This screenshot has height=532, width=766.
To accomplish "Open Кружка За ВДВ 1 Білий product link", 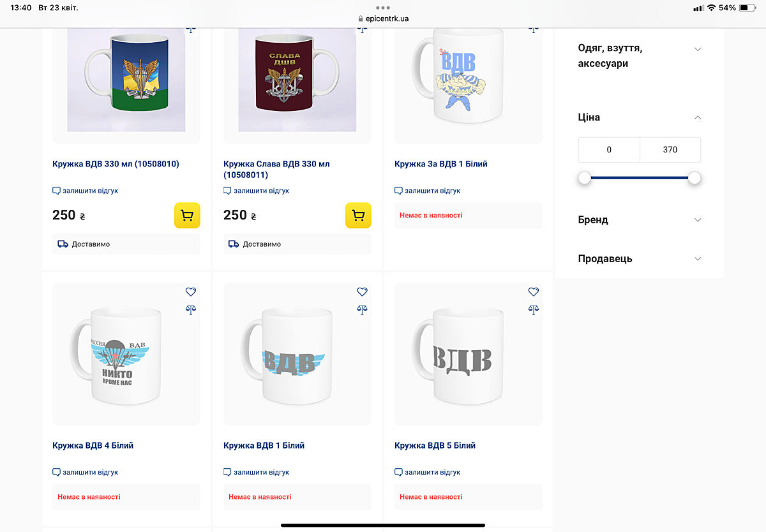I will (x=441, y=164).
